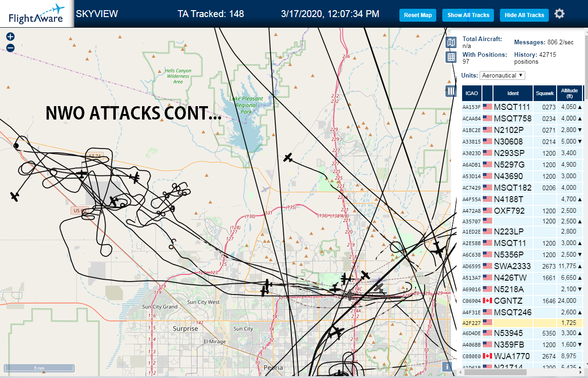The height and width of the screenshot is (378, 588).
Task: Click the Messages 806.2/sec statistic
Action: (x=544, y=42)
